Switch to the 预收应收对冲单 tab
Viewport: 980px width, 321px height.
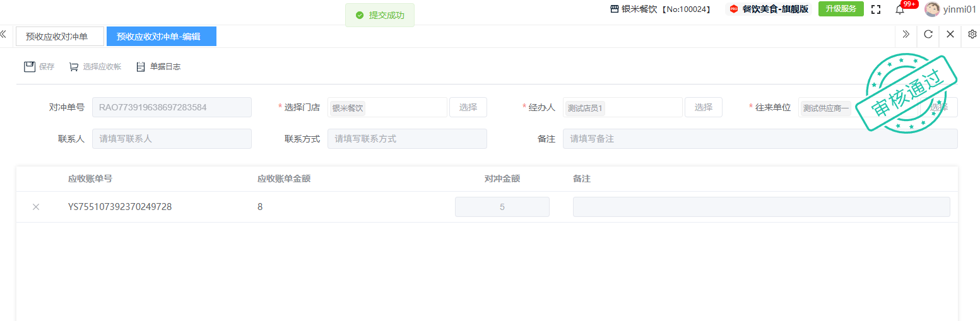pyautogui.click(x=59, y=37)
